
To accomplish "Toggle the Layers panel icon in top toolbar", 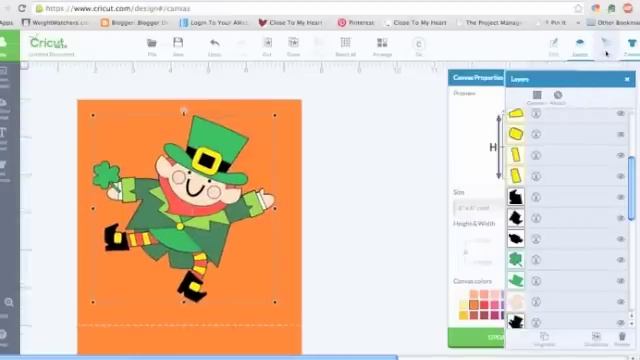I will click(x=580, y=43).
